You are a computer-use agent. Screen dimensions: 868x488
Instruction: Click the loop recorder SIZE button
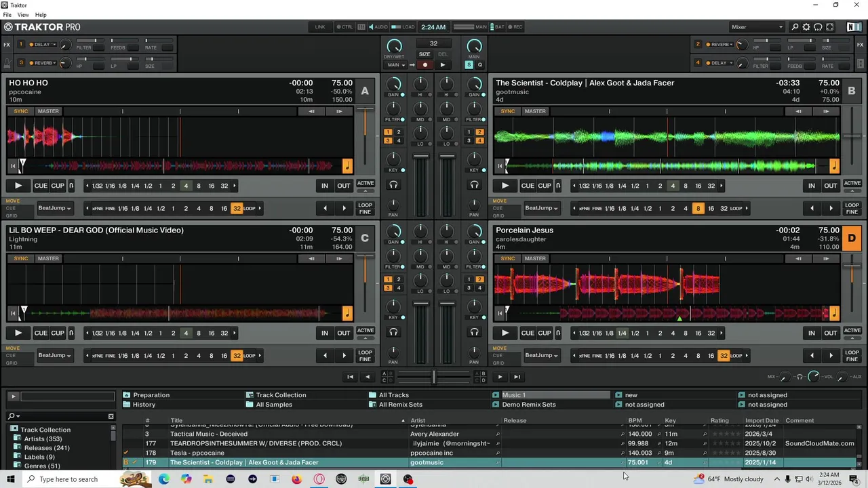coord(425,54)
